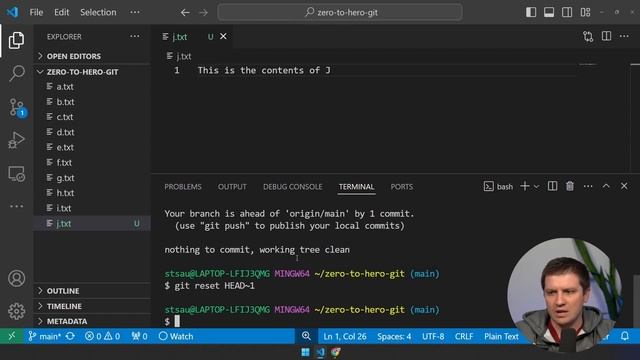This screenshot has height=360, width=640.
Task: Create a new terminal with plus icon
Action: 525,187
